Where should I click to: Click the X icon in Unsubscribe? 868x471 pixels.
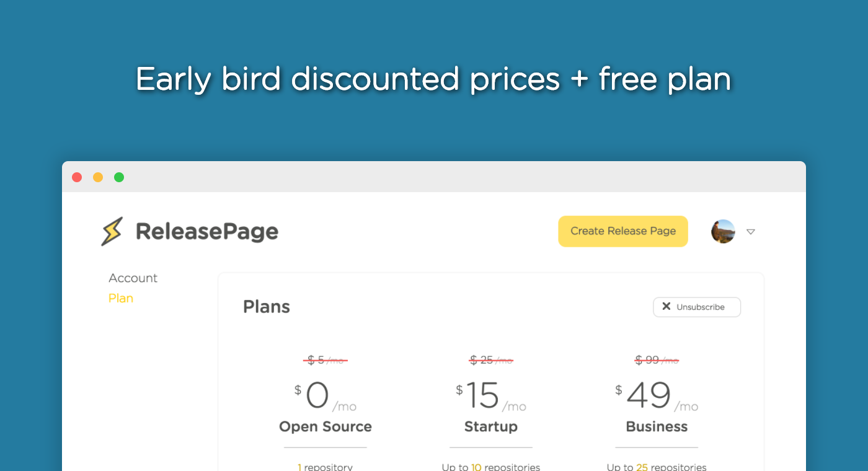[666, 306]
